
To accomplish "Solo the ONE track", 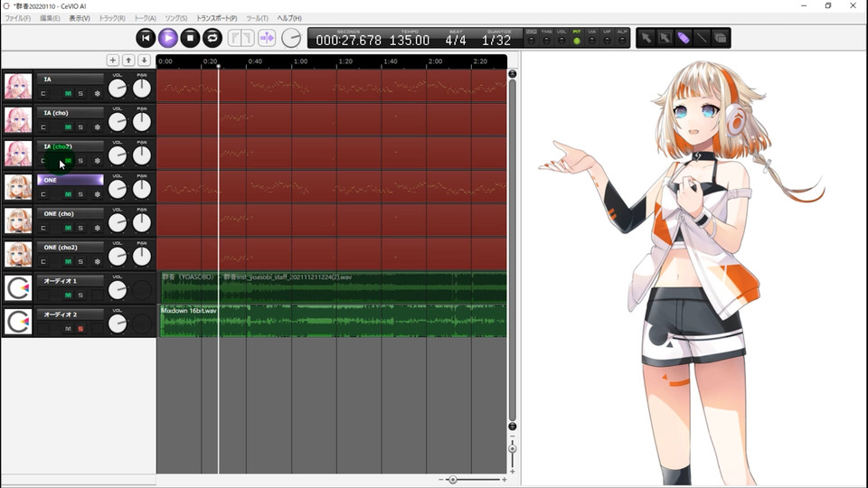I will [x=80, y=195].
